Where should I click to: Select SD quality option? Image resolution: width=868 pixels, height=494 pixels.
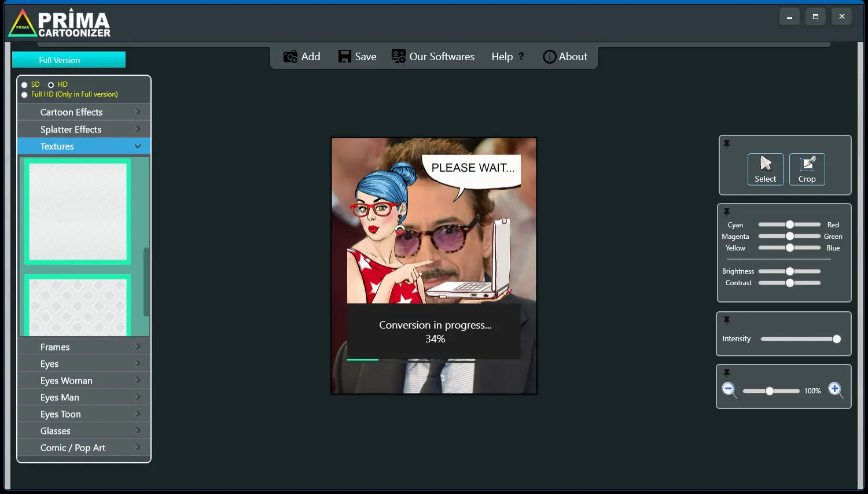pyautogui.click(x=24, y=85)
